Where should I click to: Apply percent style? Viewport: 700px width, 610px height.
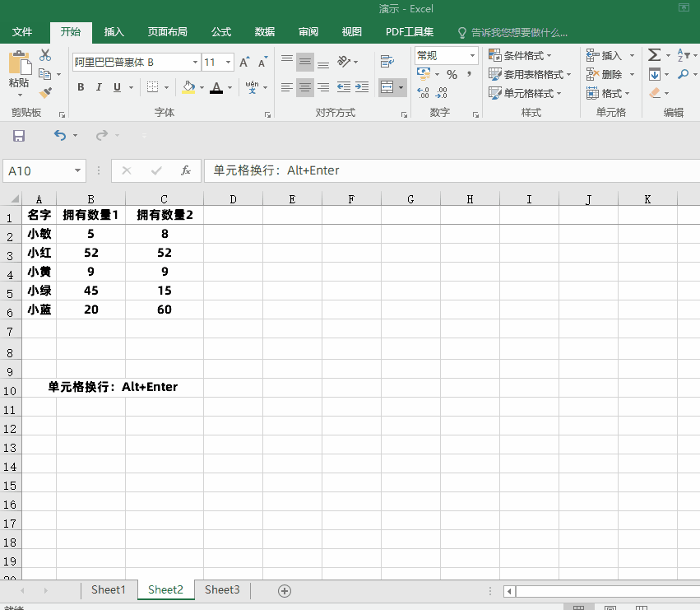click(452, 74)
